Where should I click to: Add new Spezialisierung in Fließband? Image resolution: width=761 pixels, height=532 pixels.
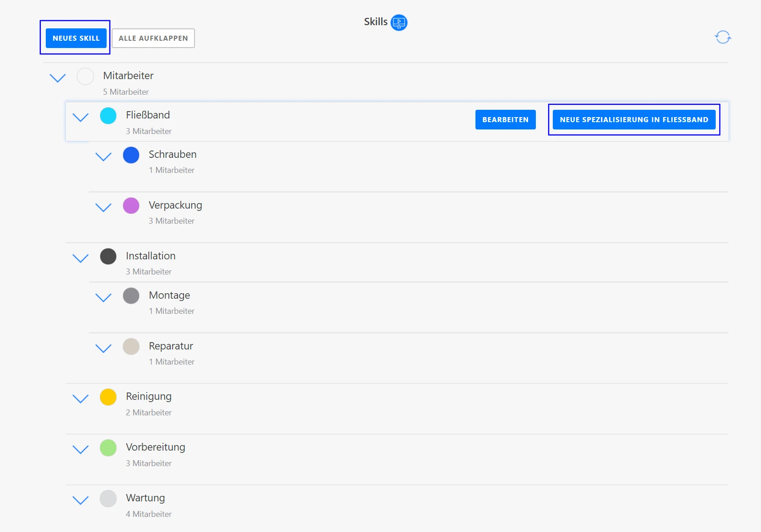pyautogui.click(x=634, y=120)
